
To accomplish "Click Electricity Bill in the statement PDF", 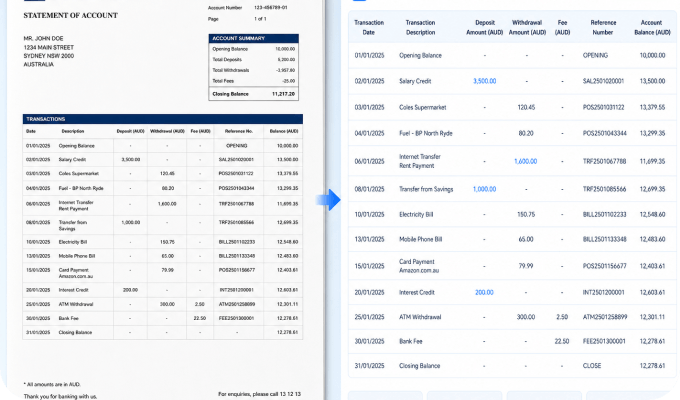I will coord(73,242).
